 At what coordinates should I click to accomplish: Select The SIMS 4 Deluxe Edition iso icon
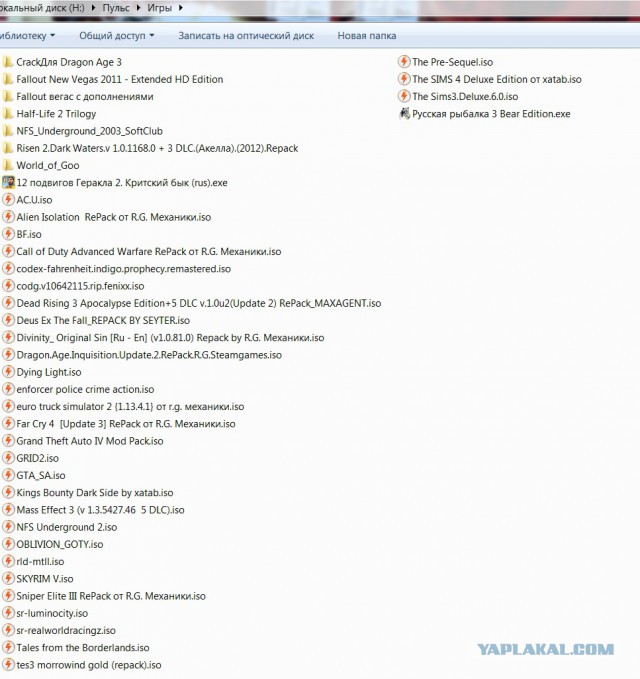[404, 79]
